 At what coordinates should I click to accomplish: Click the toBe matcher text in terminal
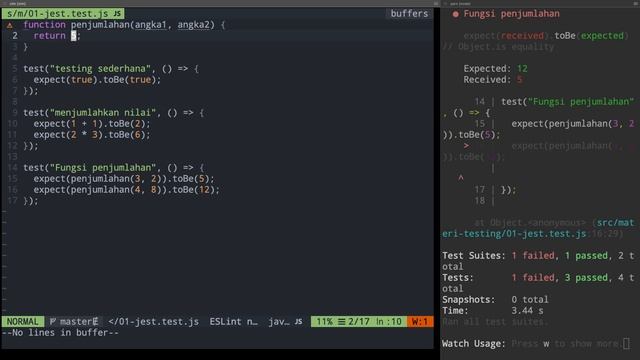point(564,36)
